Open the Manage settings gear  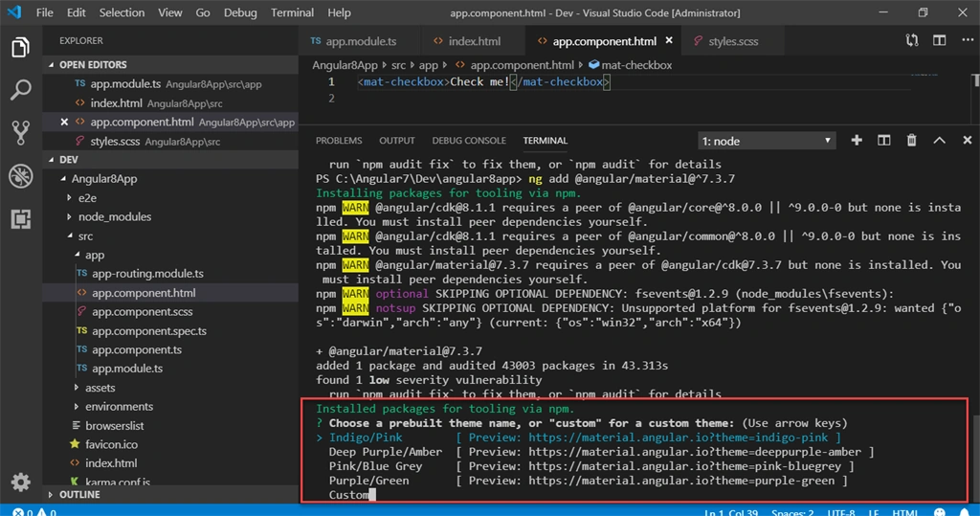point(21,482)
